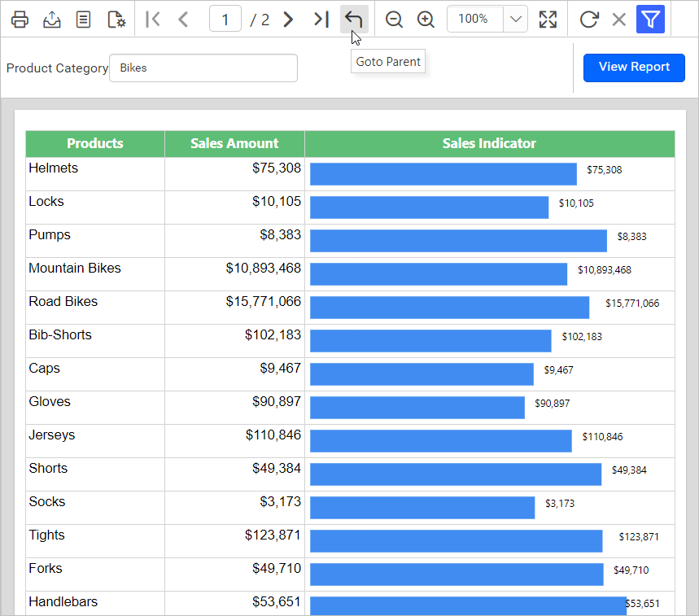Image resolution: width=699 pixels, height=616 pixels.
Task: Refresh the report
Action: 589,20
